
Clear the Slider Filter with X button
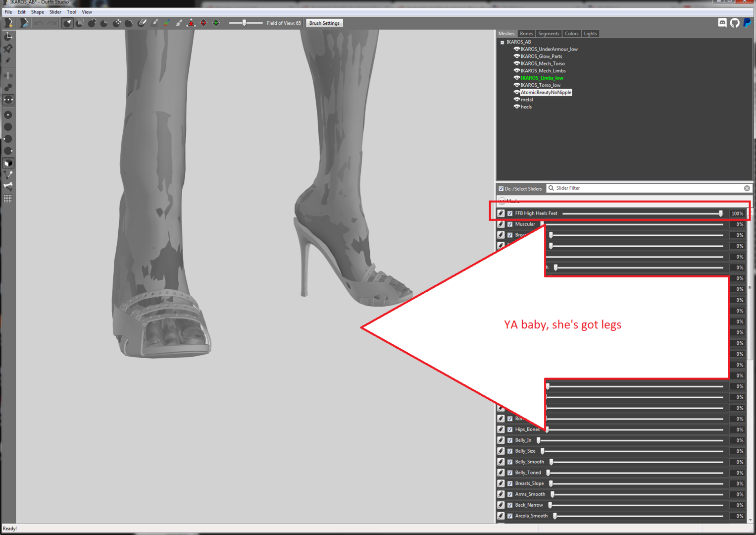coord(747,188)
